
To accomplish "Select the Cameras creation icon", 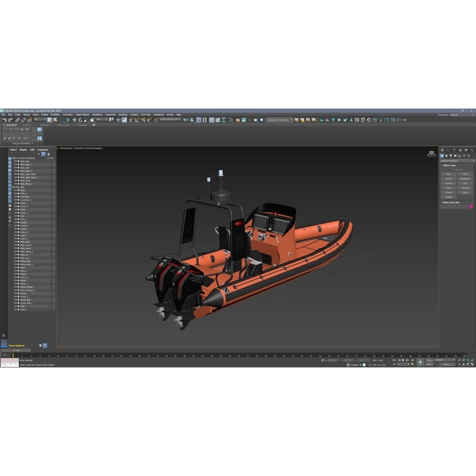I will 455,156.
